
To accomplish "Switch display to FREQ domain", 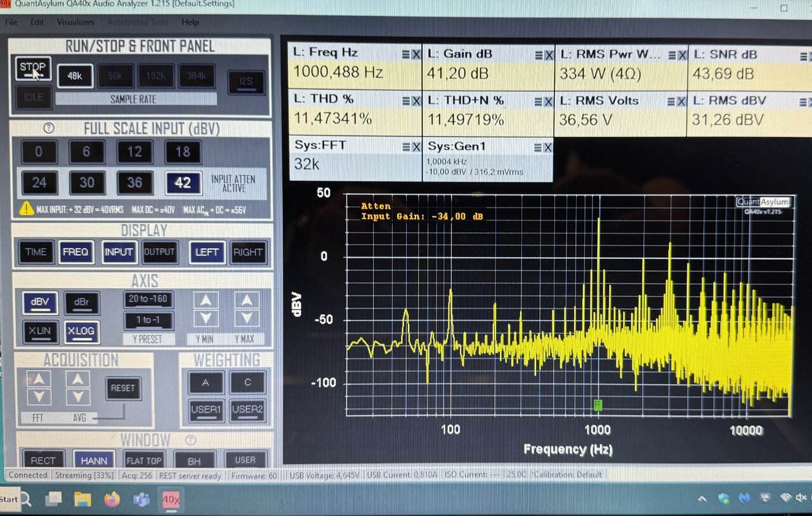I will tap(76, 252).
